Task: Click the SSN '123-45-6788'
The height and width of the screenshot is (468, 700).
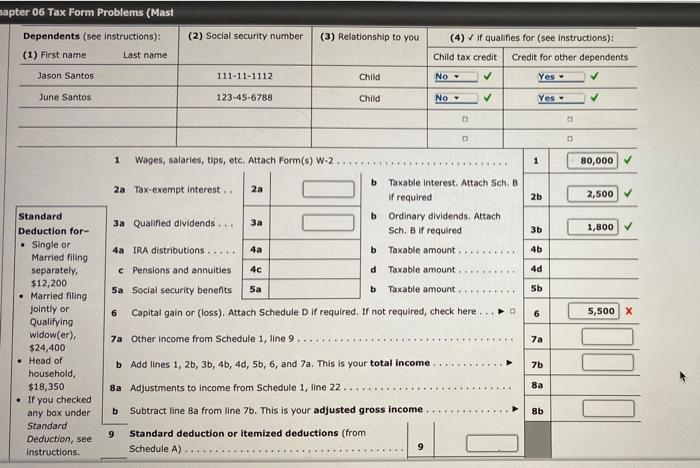Action: click(x=244, y=97)
